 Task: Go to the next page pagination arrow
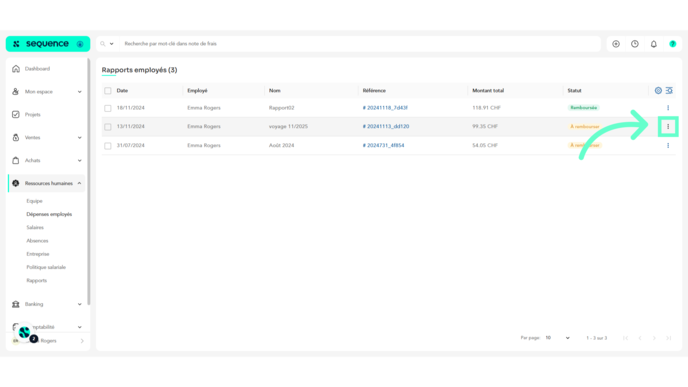pos(654,338)
